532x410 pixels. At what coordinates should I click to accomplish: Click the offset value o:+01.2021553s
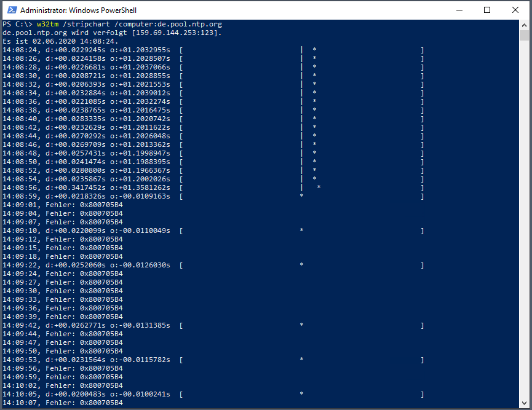(140, 84)
